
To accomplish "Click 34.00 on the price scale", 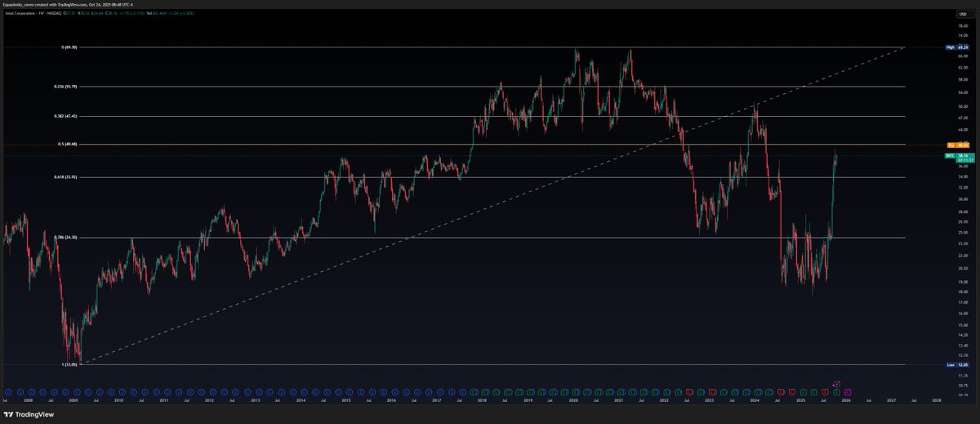I will point(963,176).
